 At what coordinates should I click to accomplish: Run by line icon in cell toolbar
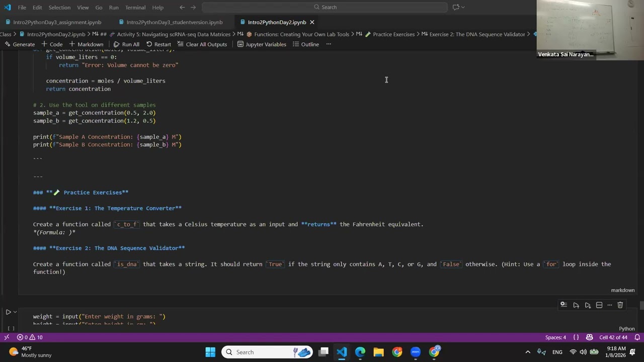[x=563, y=305]
